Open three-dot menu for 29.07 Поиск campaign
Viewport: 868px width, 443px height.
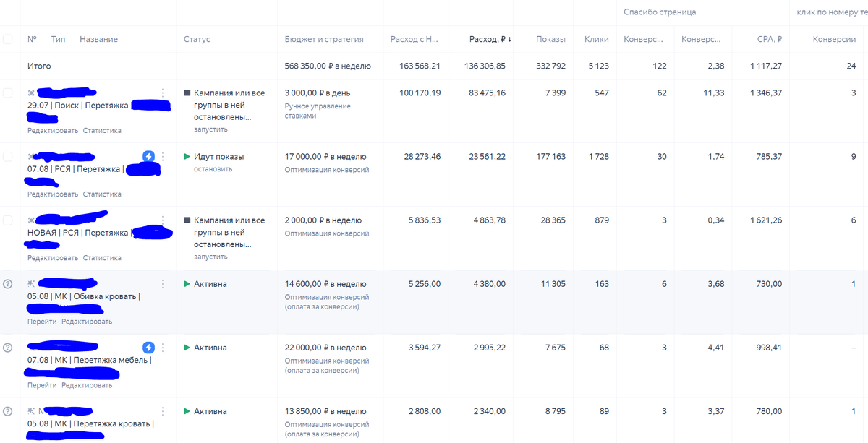click(163, 93)
